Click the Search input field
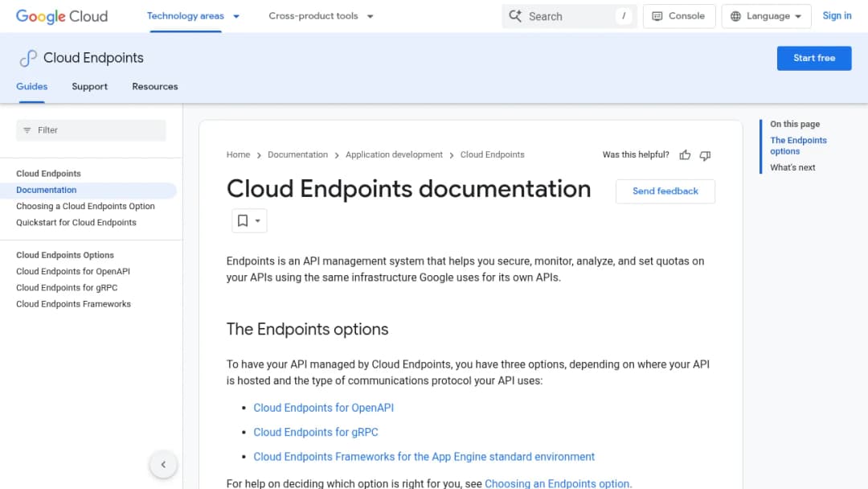 point(569,16)
